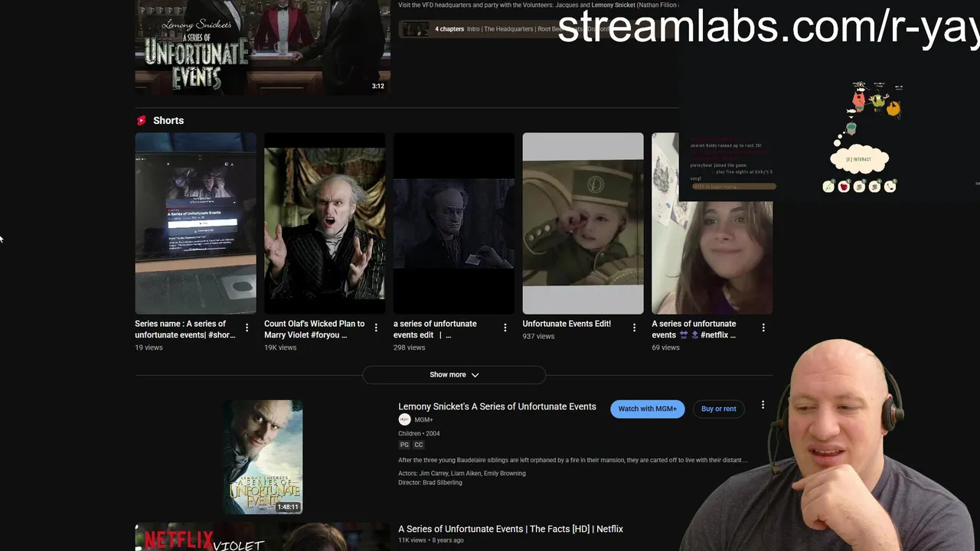Viewport: 980px width, 551px height.
Task: Open 'a series of unfortunate events edit' short title
Action: 435,329
